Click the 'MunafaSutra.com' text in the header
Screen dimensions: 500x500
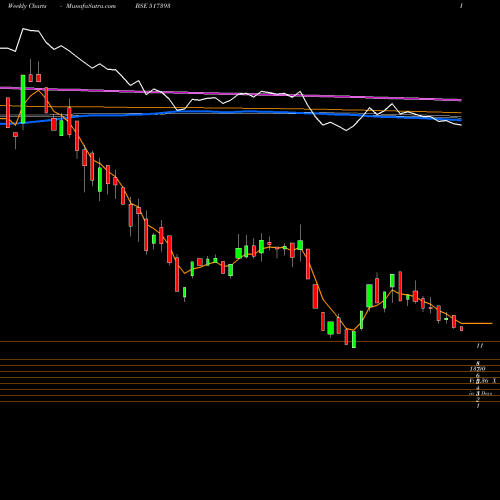tap(91, 6)
